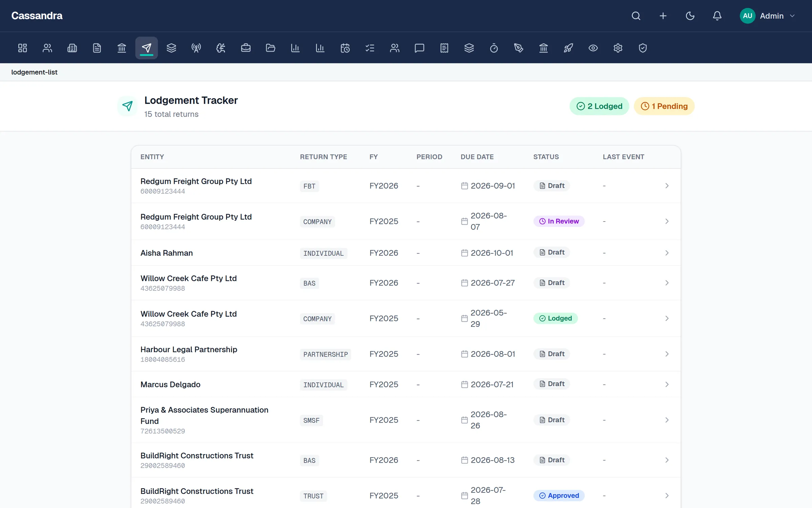Click the ENTITY column header
Screen dimensions: 812x508
tap(152, 157)
